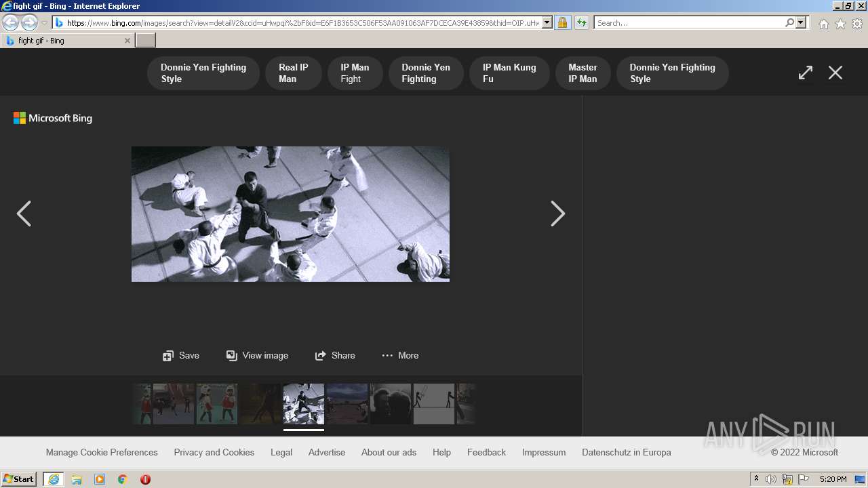Open the More options menu
868x488 pixels.
(400, 355)
